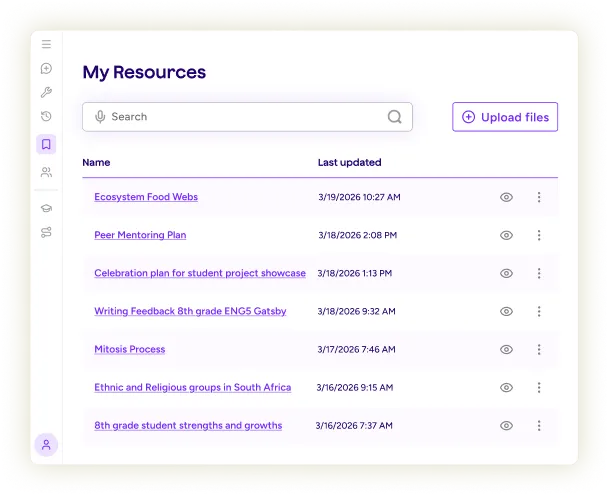This screenshot has width=609, height=496.
Task: Click the Upload files button
Action: pos(505,117)
